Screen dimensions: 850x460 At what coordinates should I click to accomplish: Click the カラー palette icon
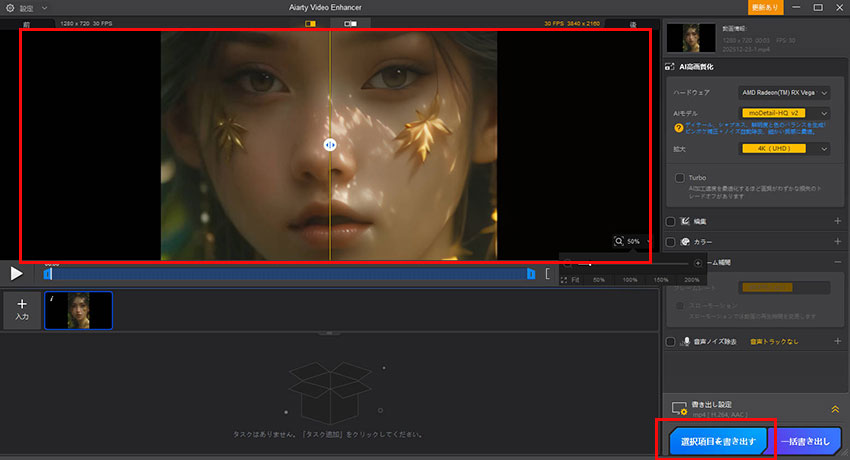click(x=685, y=242)
